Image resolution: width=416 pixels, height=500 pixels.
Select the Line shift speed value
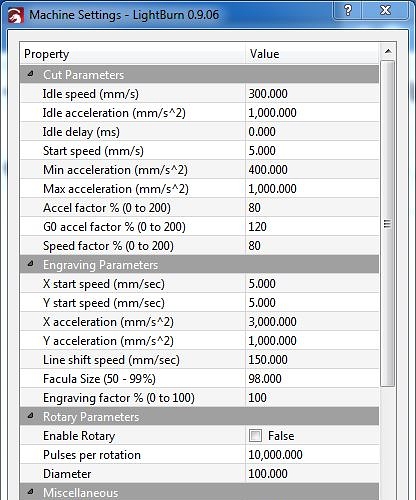[312, 360]
